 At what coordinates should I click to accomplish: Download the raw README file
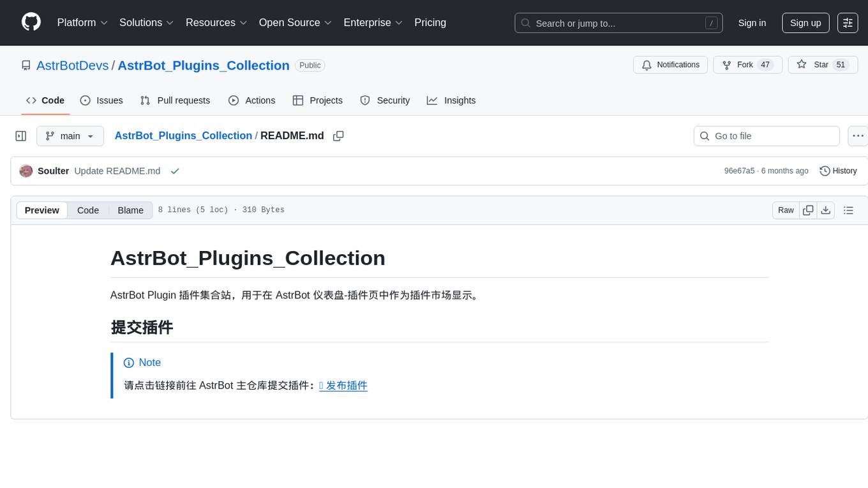pyautogui.click(x=826, y=210)
